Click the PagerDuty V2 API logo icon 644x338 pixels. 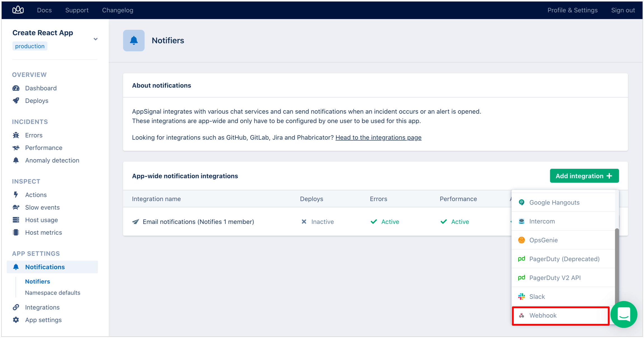click(522, 278)
